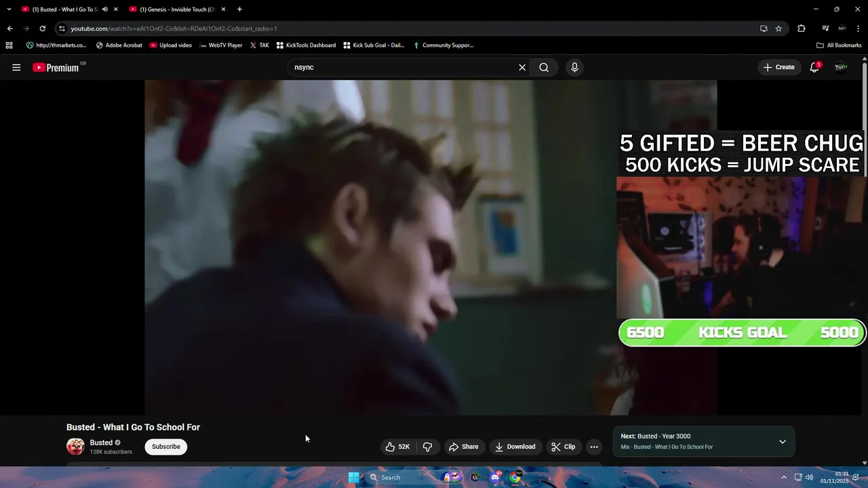Open the Chrome extensions puzzle icon
This screenshot has width=868, height=488.
(x=802, y=28)
